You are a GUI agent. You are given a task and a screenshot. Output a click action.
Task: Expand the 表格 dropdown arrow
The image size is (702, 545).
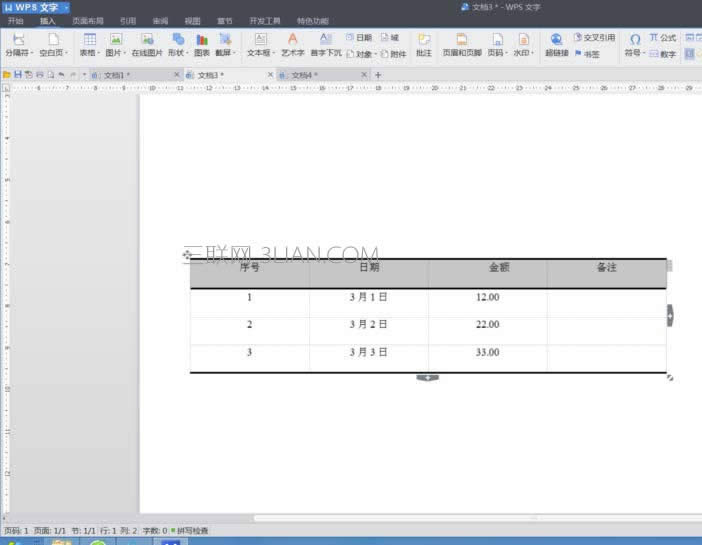point(98,53)
